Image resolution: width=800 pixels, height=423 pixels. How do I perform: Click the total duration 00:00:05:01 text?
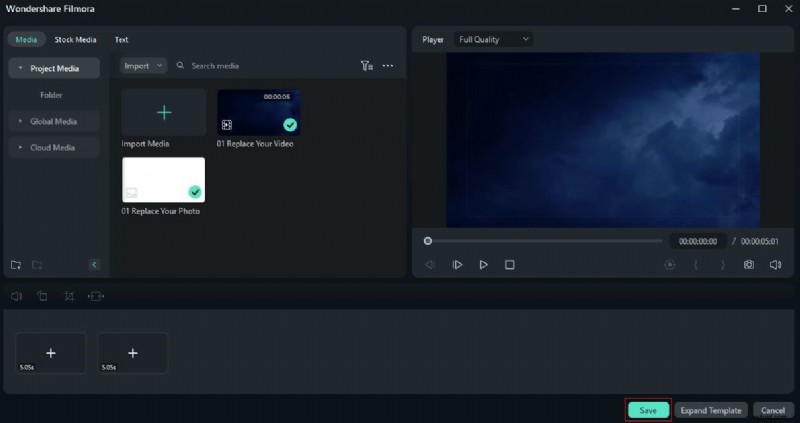(x=760, y=241)
